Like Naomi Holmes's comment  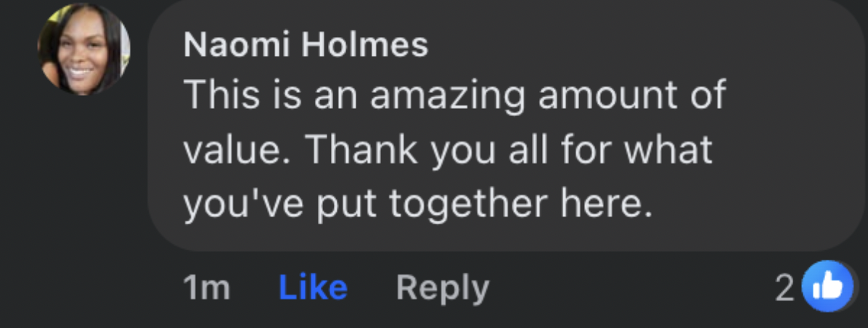[x=313, y=288]
